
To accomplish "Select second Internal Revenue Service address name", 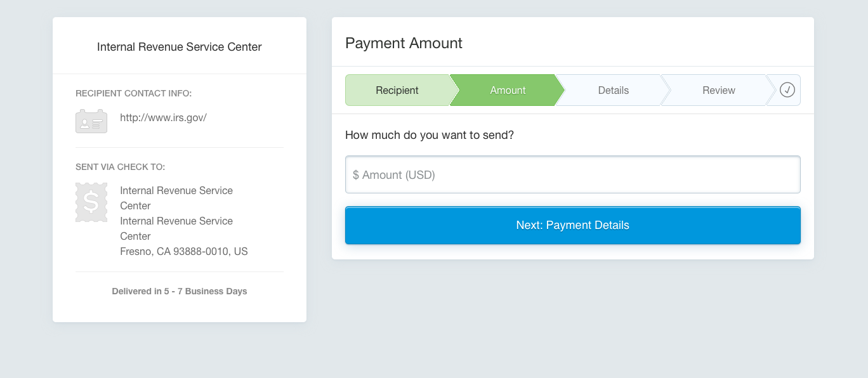I will point(176,228).
